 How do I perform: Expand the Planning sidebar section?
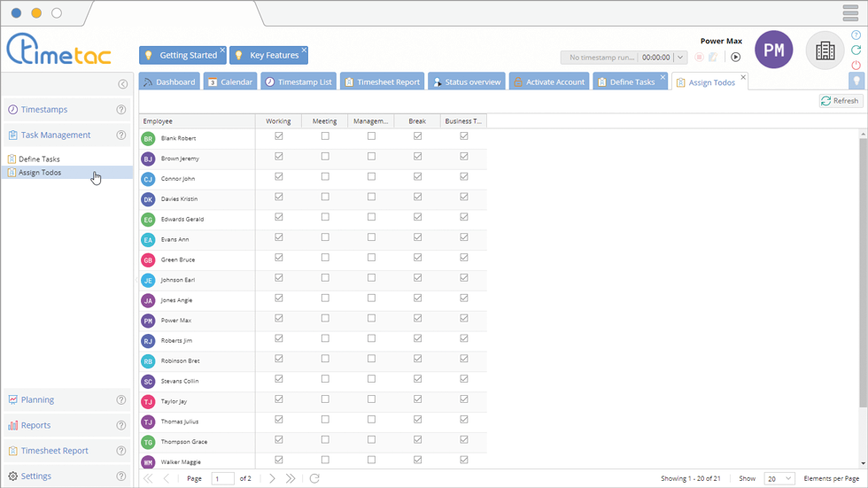pyautogui.click(x=66, y=400)
